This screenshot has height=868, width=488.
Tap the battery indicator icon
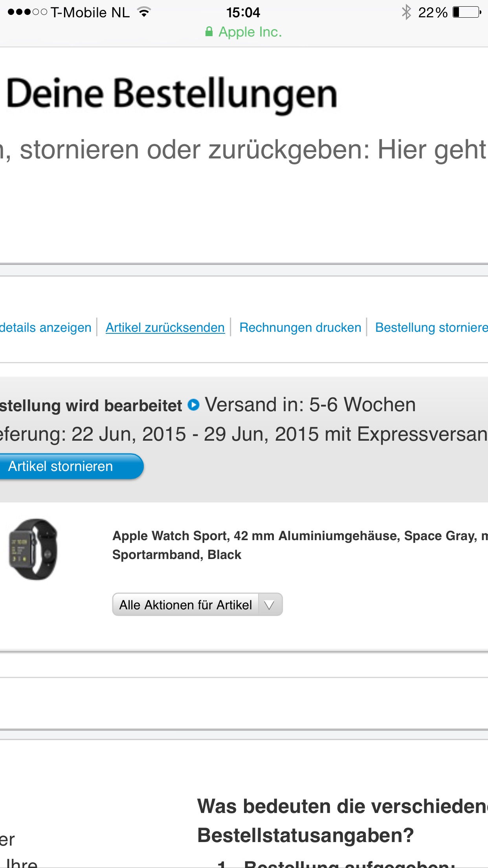coord(467,12)
